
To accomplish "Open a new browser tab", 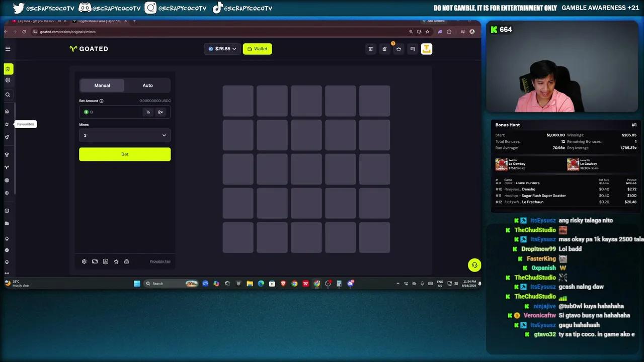I will click(x=134, y=21).
